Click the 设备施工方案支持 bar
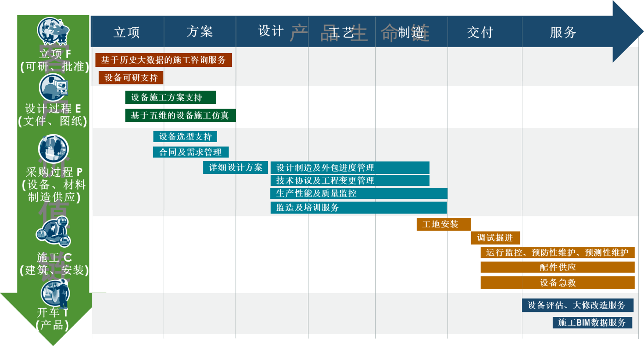The height and width of the screenshot is (346, 644). click(171, 97)
